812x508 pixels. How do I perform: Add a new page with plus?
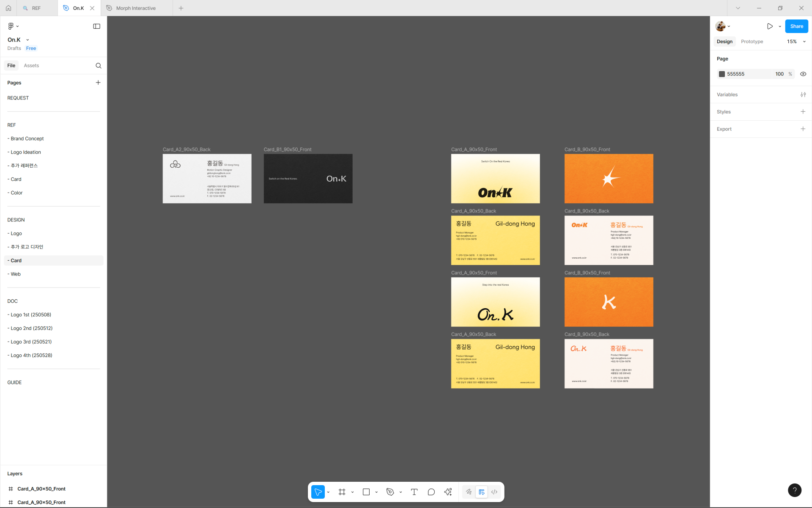(98, 83)
